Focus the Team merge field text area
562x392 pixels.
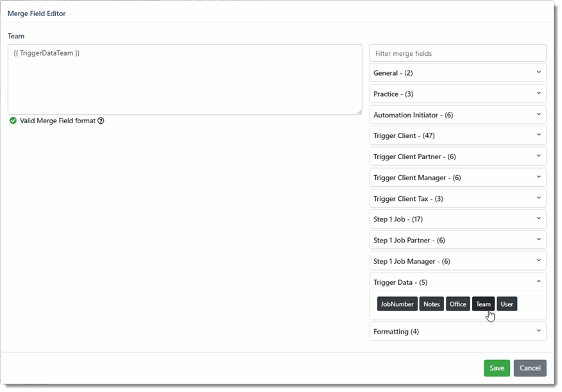[x=185, y=80]
